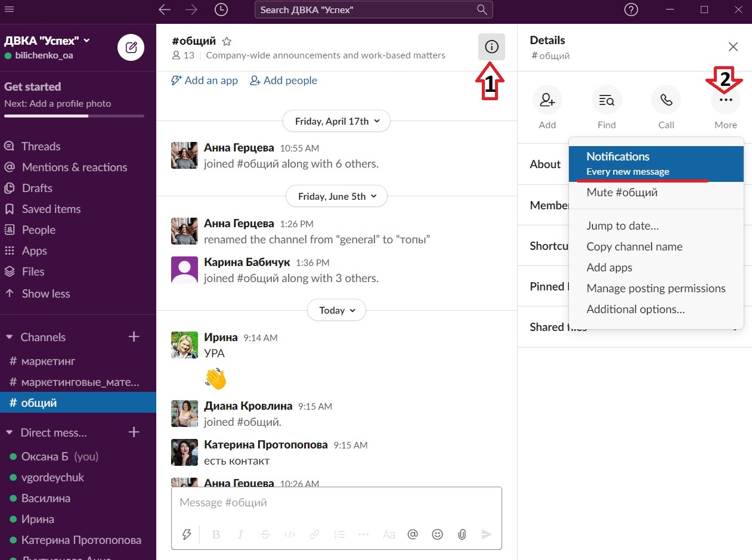Start a Call from Details panel
This screenshot has height=560, width=752.
[666, 100]
